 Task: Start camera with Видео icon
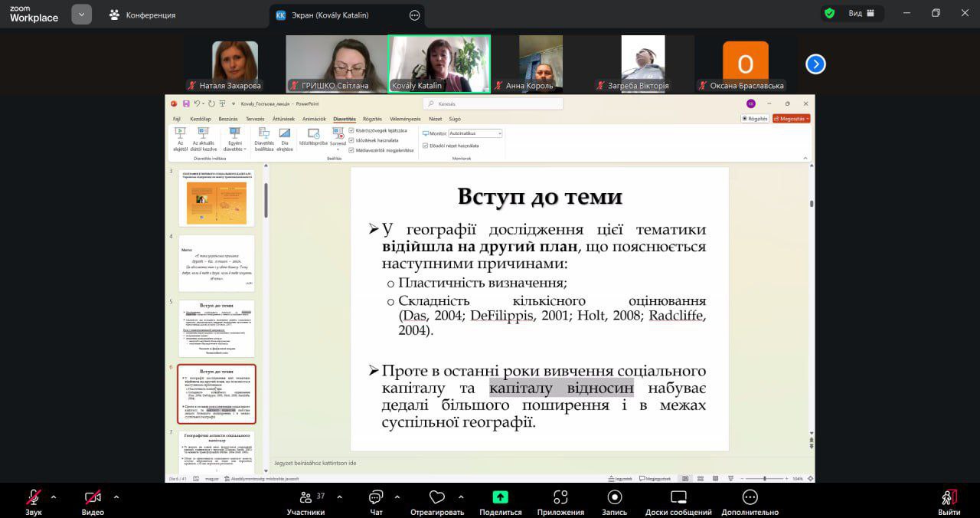(93, 497)
